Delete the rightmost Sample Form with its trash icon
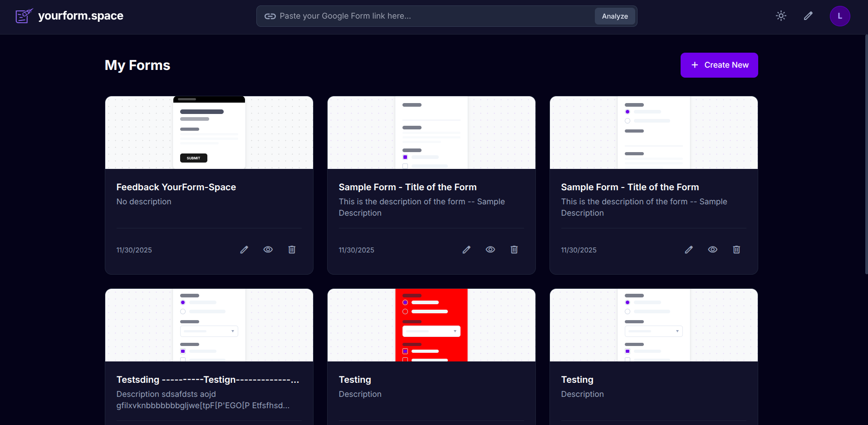This screenshot has height=425, width=868. tap(736, 250)
